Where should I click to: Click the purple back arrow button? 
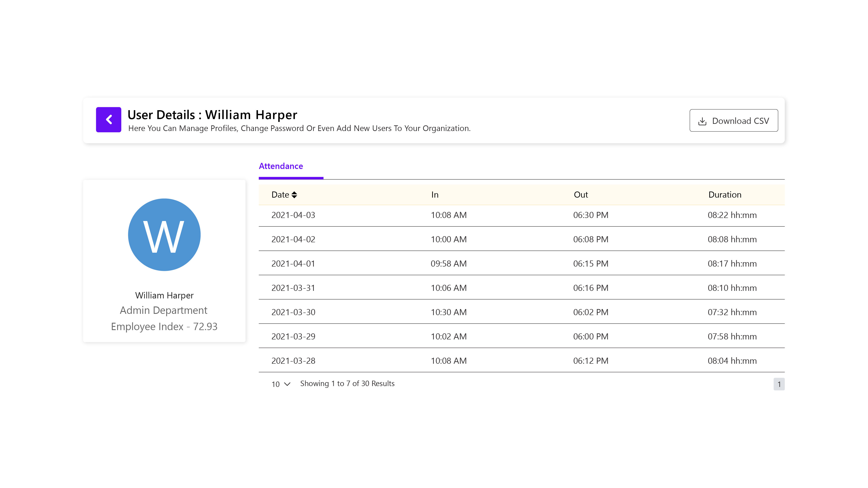108,120
